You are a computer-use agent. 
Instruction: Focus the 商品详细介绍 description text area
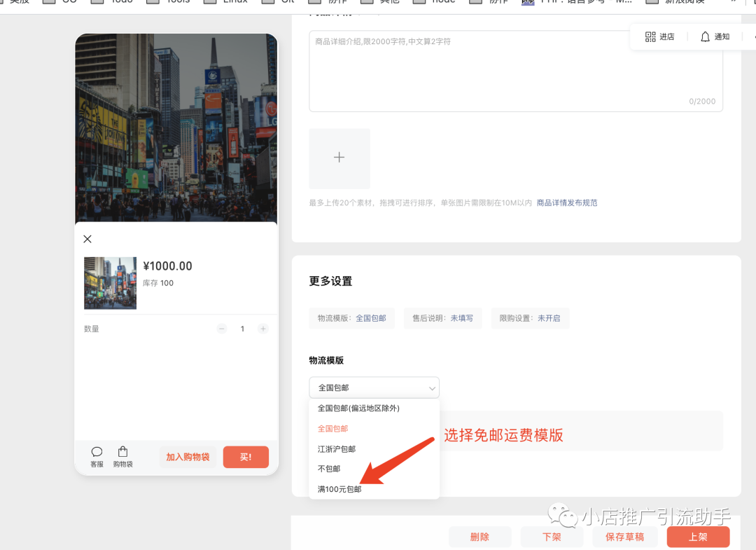(x=516, y=71)
